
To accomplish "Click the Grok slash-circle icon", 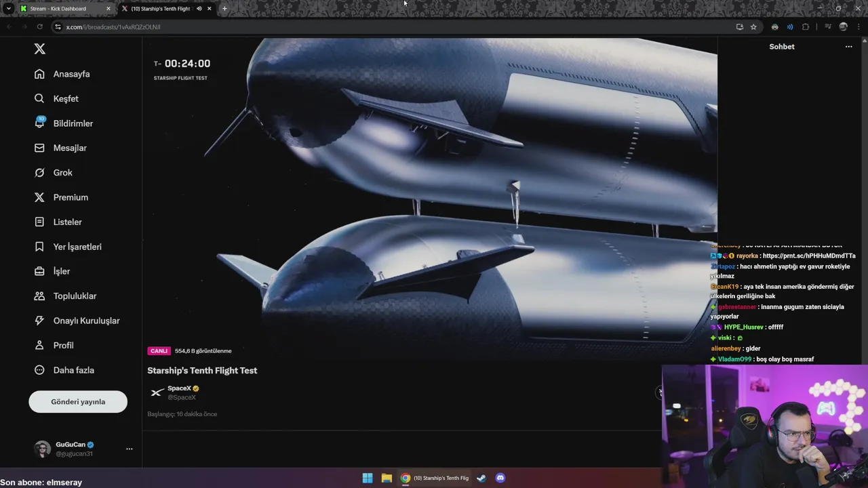I will click(39, 173).
